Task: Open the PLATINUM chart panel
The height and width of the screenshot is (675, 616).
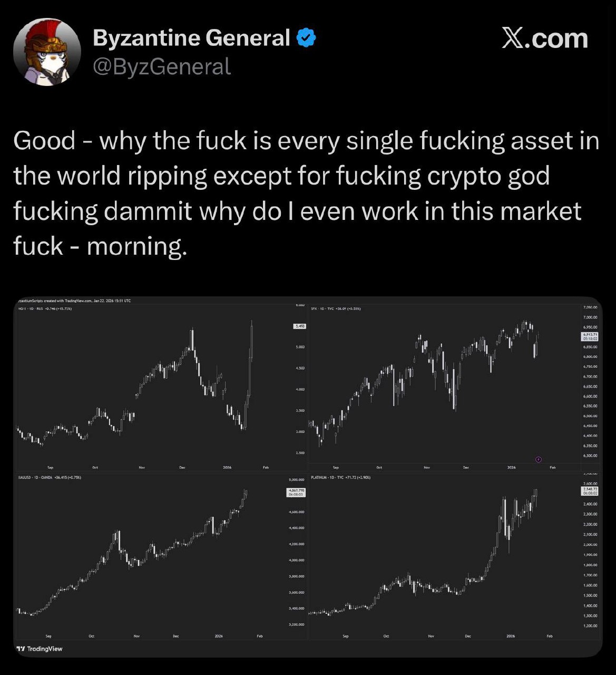Action: (443, 554)
